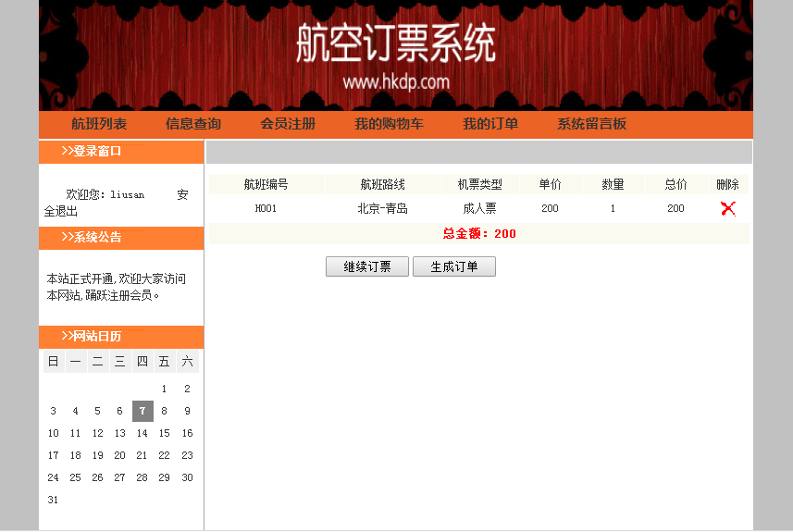Click the 航班路线 column header
793x532 pixels.
coord(383,185)
